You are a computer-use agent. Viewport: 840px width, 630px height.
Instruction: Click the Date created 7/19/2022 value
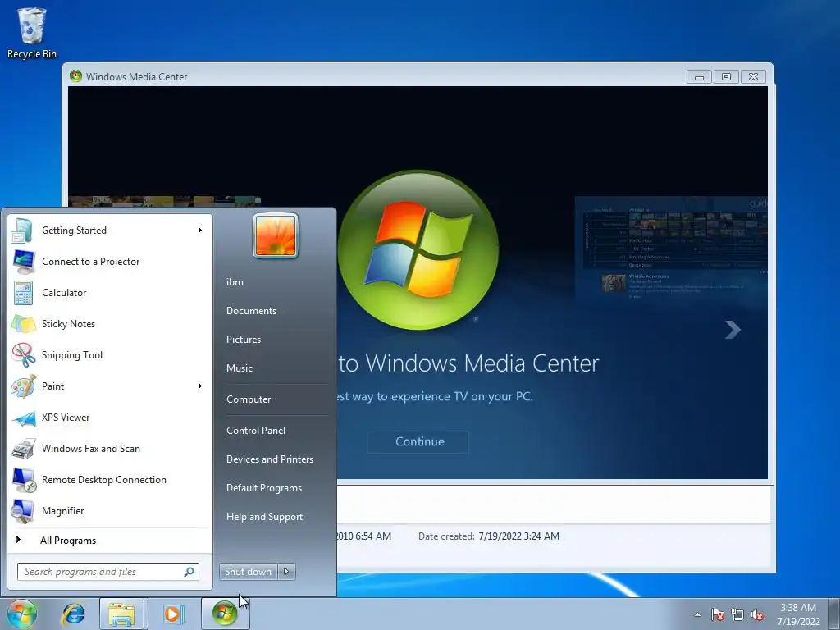[518, 536]
